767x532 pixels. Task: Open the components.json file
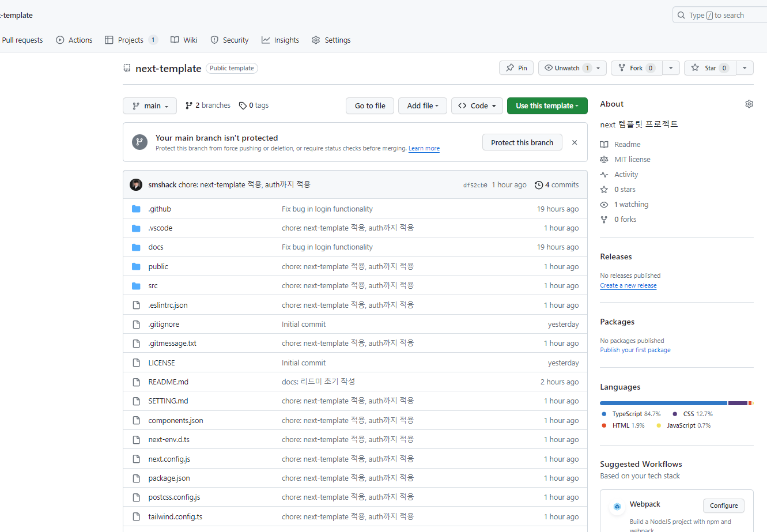tap(176, 420)
